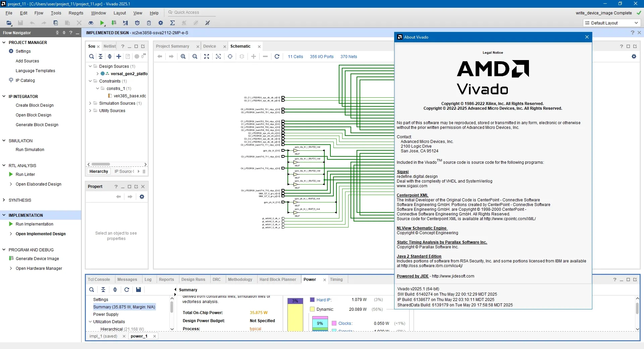Expand the Utility Sources node
Image resolution: width=644 pixels, height=349 pixels.
[90, 110]
